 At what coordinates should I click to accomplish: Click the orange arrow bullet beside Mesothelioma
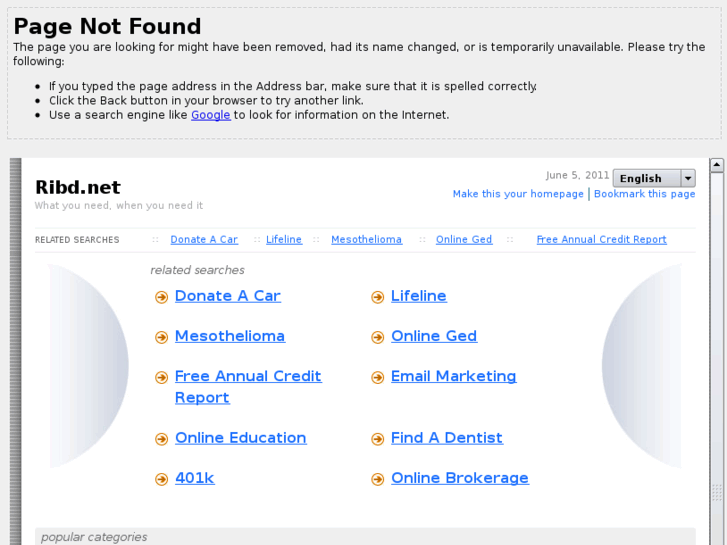161,337
